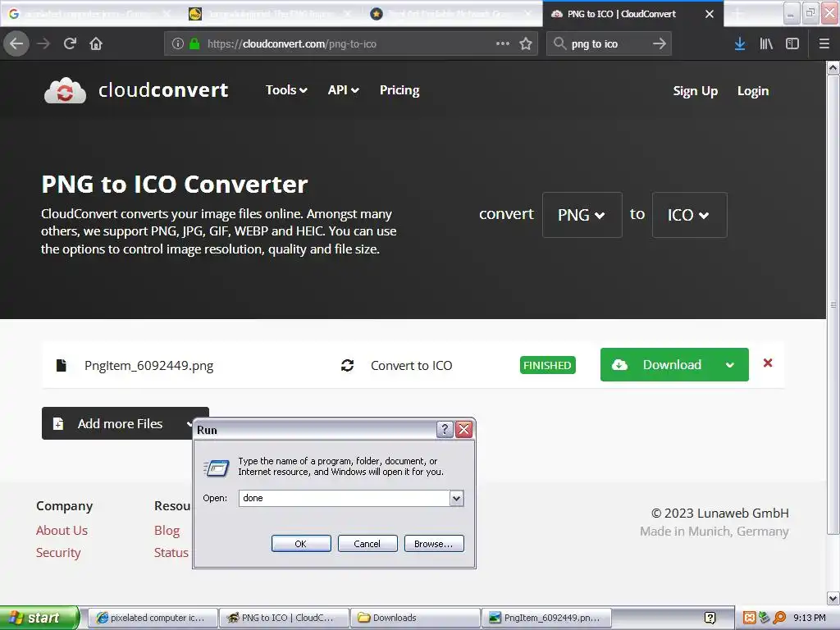Open the browser home page icon
This screenshot has height=630, width=840.
96,43
